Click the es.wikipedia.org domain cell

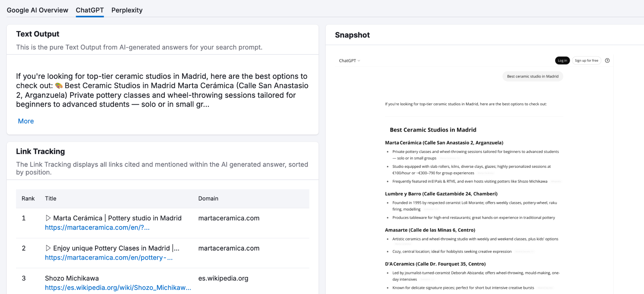tap(223, 278)
